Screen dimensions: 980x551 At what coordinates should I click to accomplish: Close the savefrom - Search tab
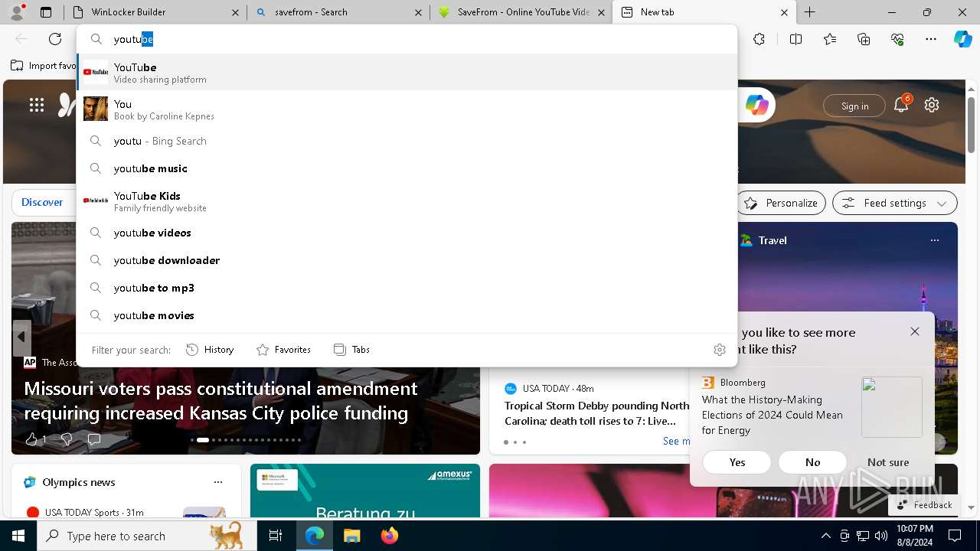coord(418,12)
